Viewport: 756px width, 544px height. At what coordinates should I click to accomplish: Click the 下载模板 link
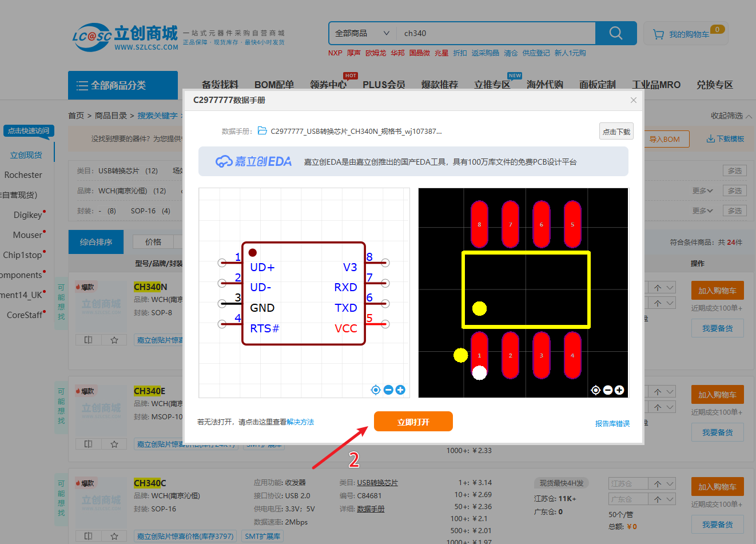click(726, 139)
